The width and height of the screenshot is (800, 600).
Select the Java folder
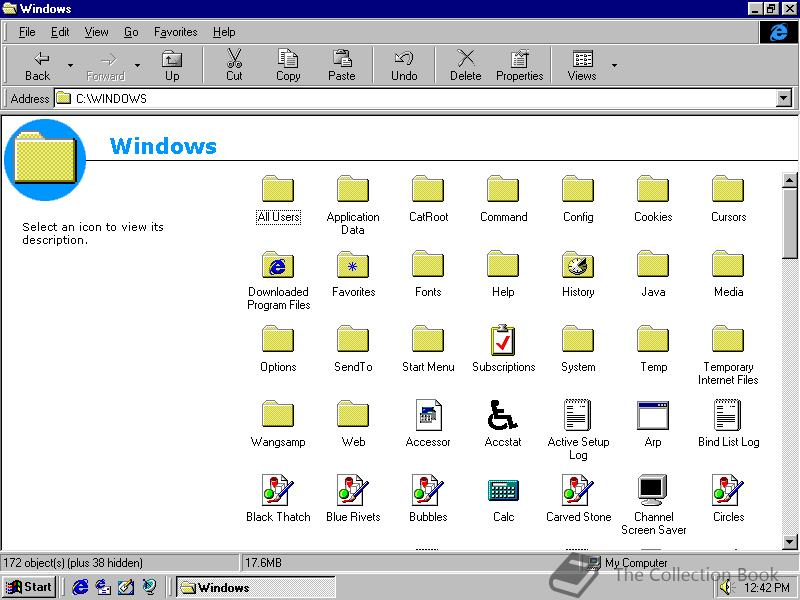point(653,274)
